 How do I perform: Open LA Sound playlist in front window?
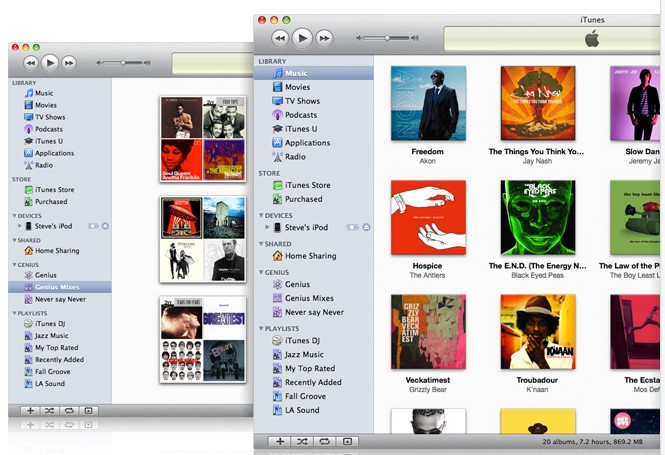click(x=314, y=410)
